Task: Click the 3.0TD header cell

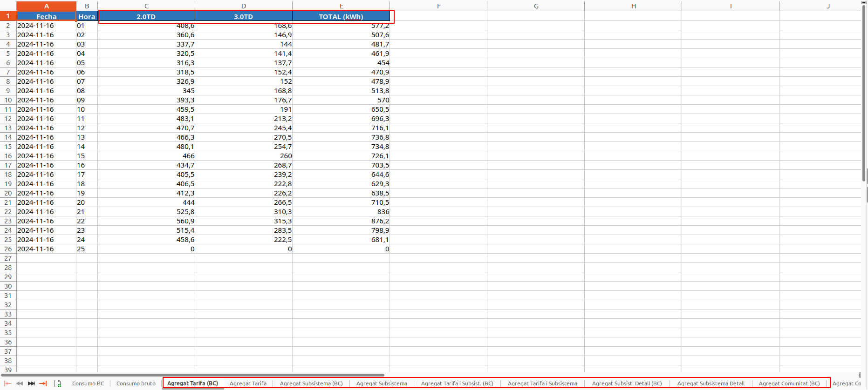Action: click(244, 16)
